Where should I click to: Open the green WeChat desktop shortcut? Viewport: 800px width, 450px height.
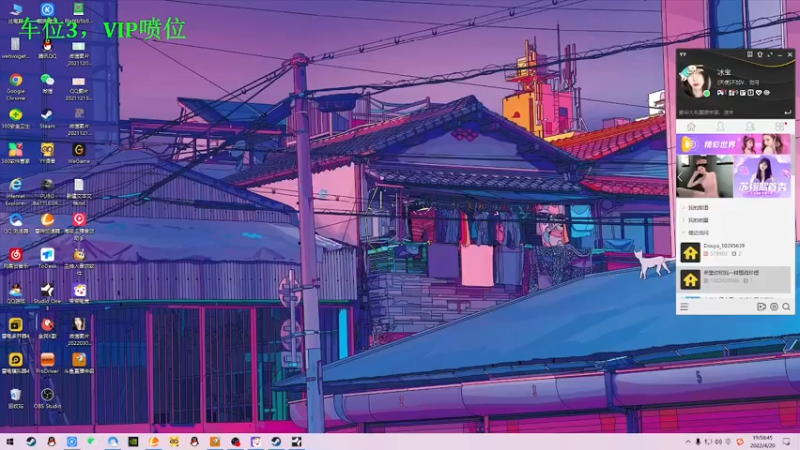[x=47, y=84]
